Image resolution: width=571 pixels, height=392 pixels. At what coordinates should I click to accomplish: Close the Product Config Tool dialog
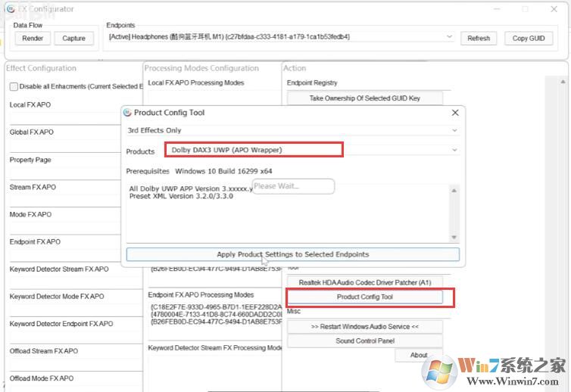455,113
